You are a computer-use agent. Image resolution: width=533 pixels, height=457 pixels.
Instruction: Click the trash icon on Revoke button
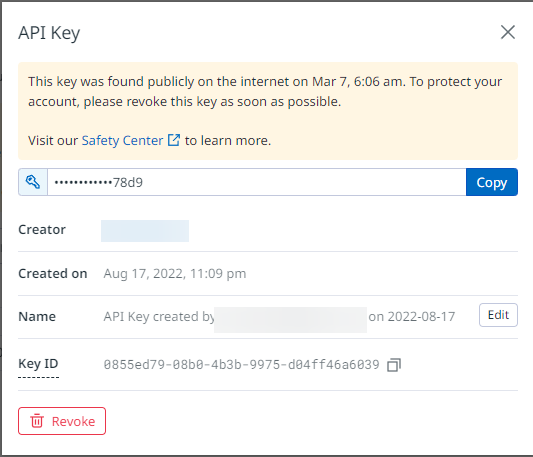point(37,421)
